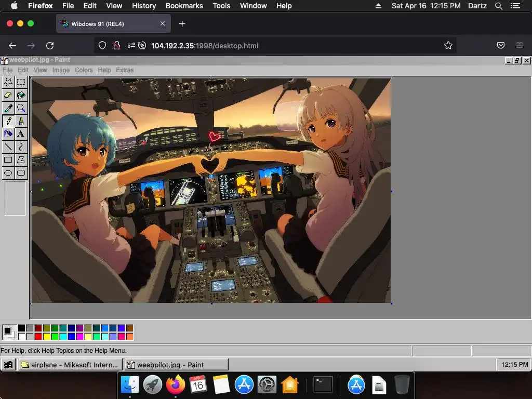
Task: Click the Apple menu logo
Action: (14, 6)
